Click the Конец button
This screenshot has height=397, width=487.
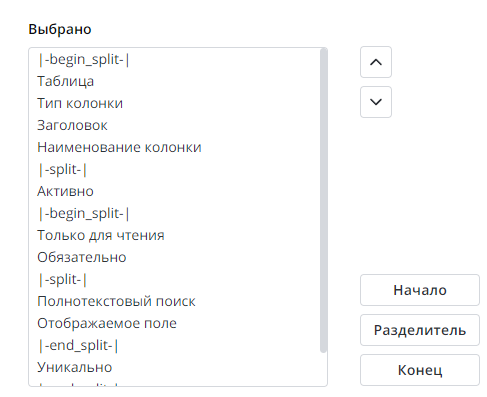420,370
